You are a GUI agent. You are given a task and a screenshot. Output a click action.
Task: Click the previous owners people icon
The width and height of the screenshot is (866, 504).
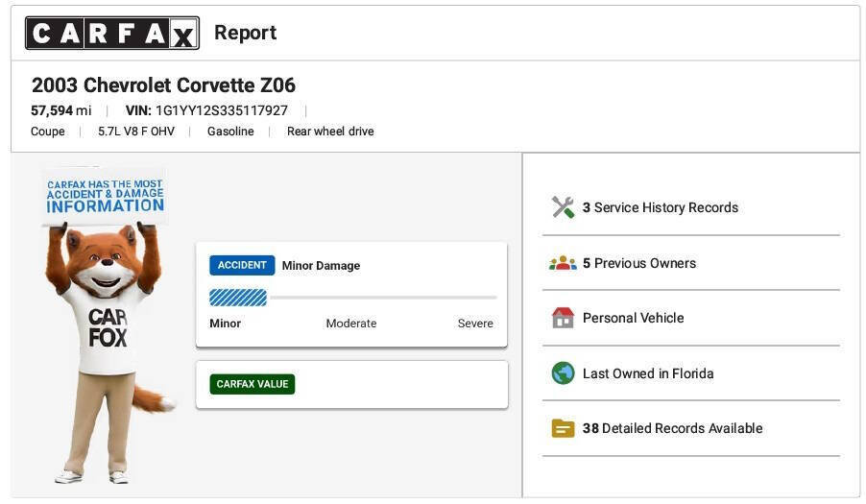click(563, 263)
